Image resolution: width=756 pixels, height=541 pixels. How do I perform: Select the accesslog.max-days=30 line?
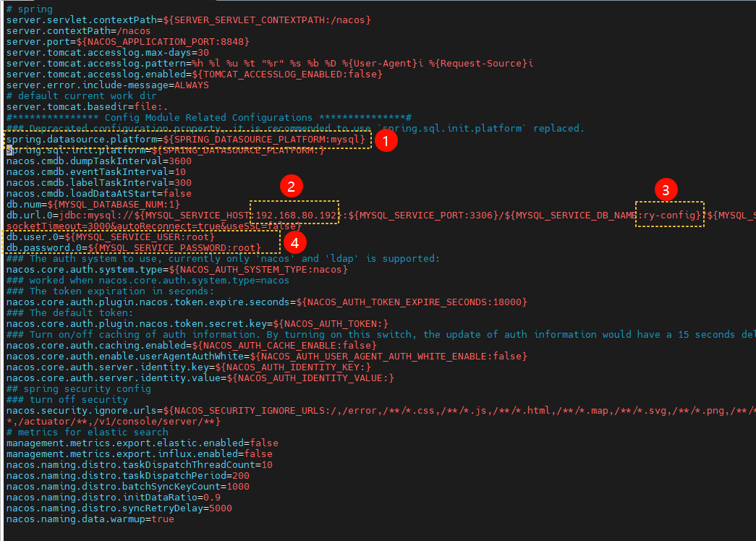click(108, 53)
